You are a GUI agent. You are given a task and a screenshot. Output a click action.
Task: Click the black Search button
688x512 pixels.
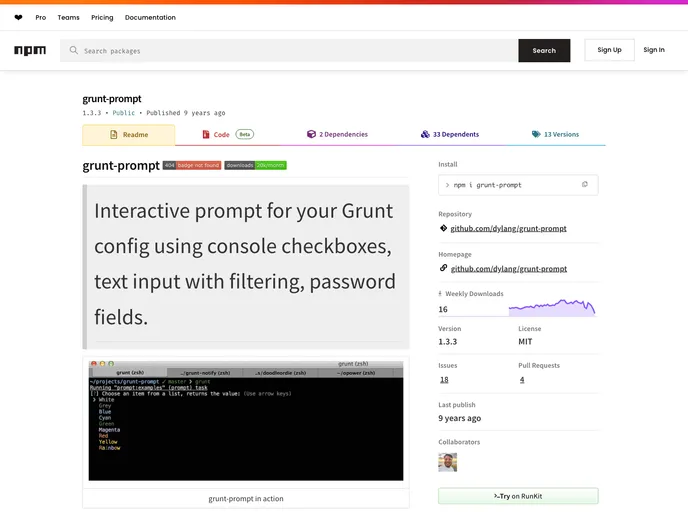click(x=544, y=50)
